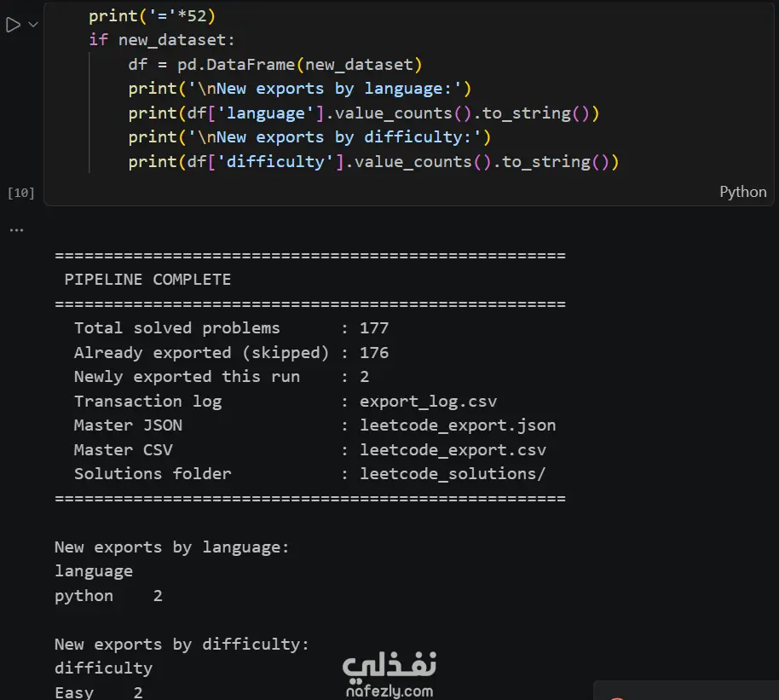Place cursor in print('='*52) code line

152,16
